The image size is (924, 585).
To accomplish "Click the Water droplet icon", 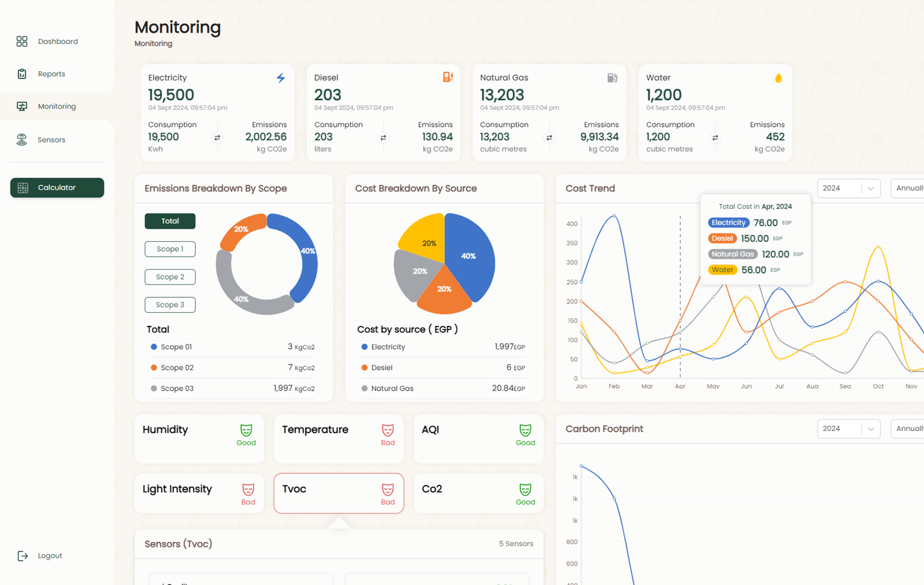I will pos(779,78).
